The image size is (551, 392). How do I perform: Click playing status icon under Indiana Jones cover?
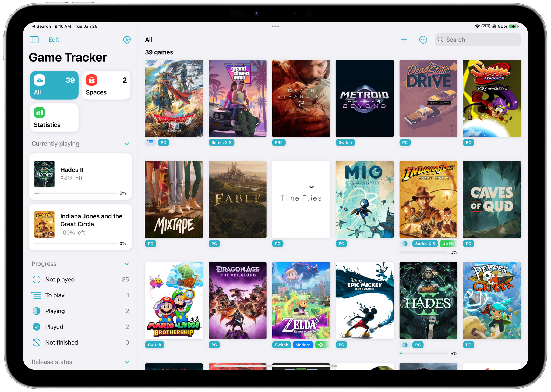pyautogui.click(x=405, y=244)
